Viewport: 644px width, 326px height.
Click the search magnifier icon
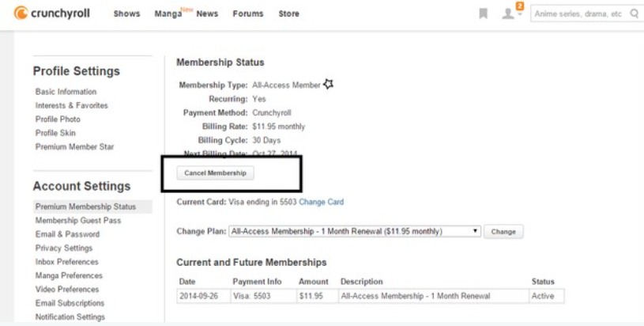[x=635, y=13]
